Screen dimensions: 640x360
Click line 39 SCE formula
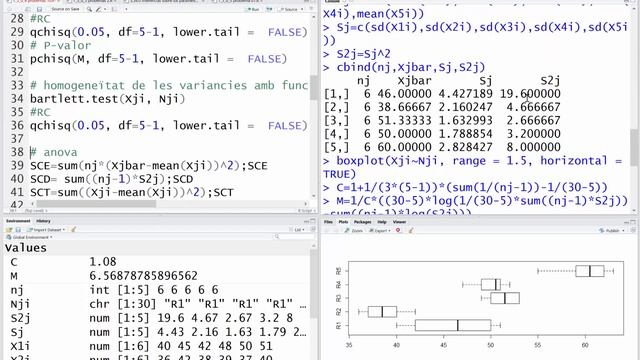coord(149,165)
